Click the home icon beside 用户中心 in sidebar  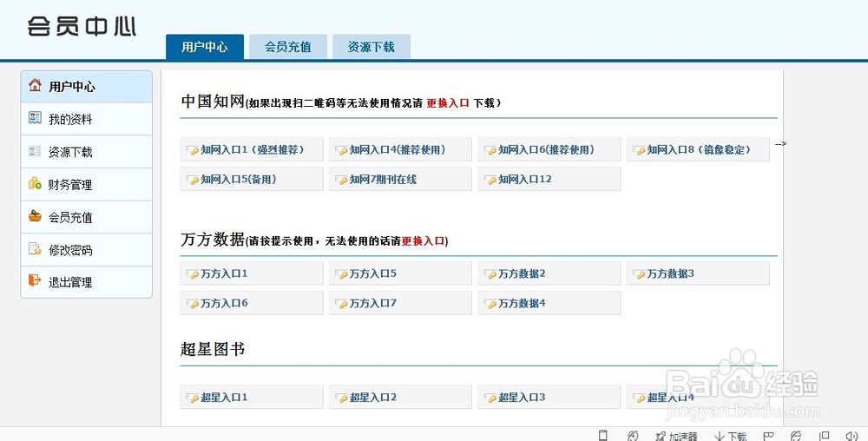point(35,85)
